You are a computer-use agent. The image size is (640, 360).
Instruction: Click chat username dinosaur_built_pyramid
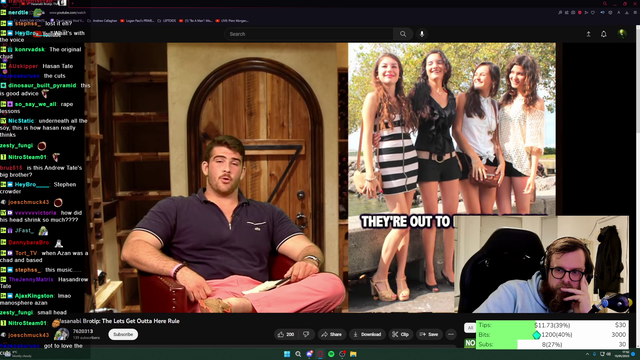42,85
